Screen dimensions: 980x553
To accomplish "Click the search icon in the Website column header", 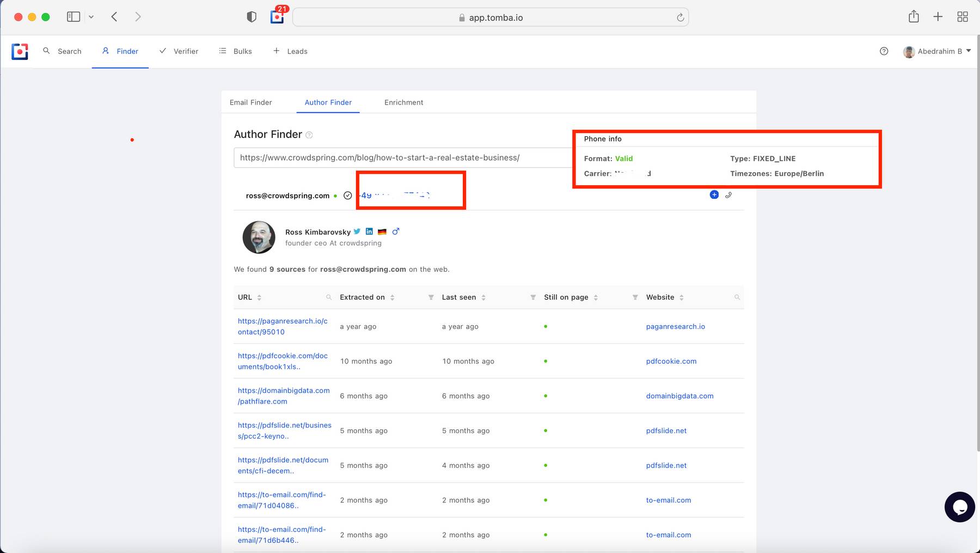I will click(x=737, y=297).
